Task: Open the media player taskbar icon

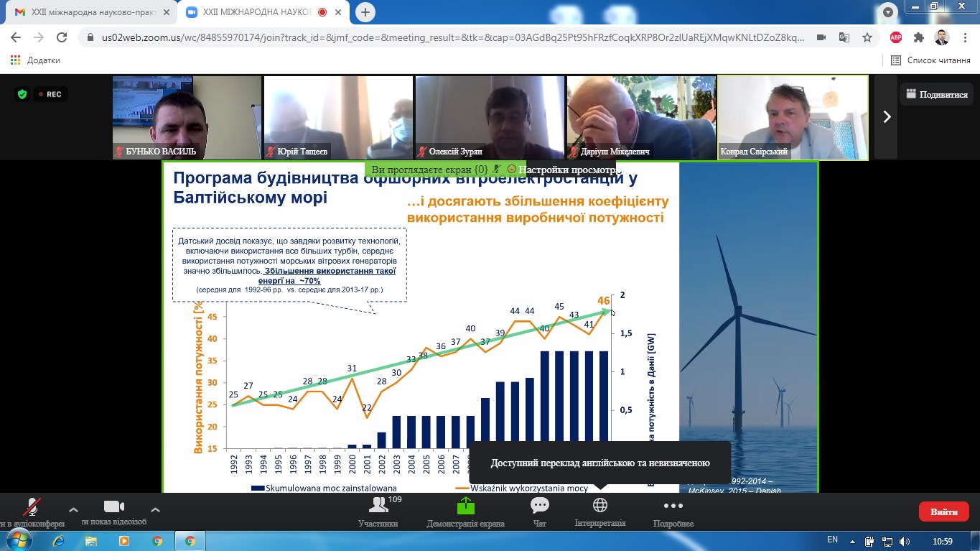Action: 123,540
